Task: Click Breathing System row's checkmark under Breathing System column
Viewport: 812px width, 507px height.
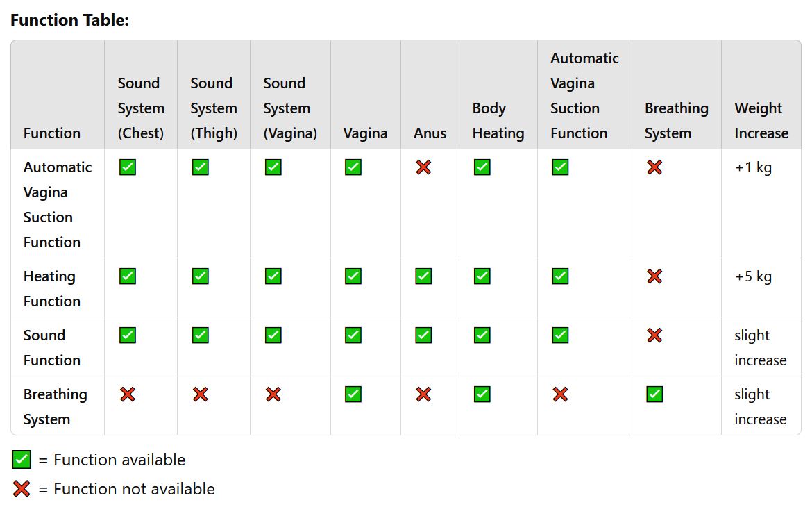Action: click(x=654, y=394)
